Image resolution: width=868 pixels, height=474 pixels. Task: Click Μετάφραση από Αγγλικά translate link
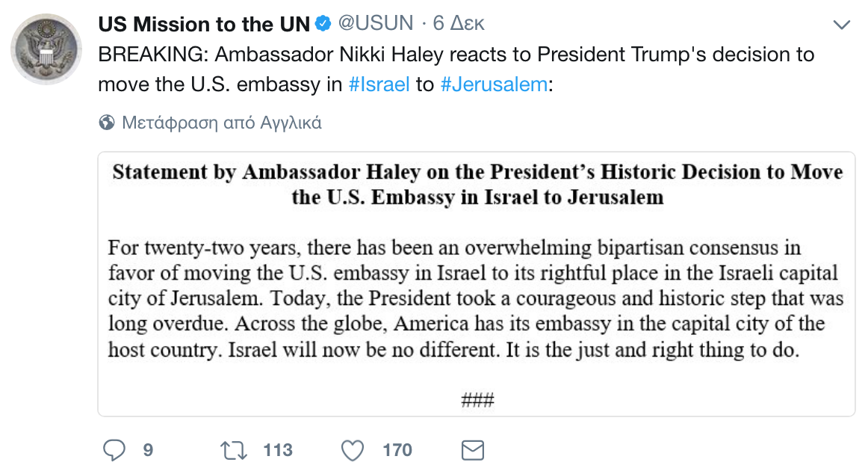[x=221, y=123]
